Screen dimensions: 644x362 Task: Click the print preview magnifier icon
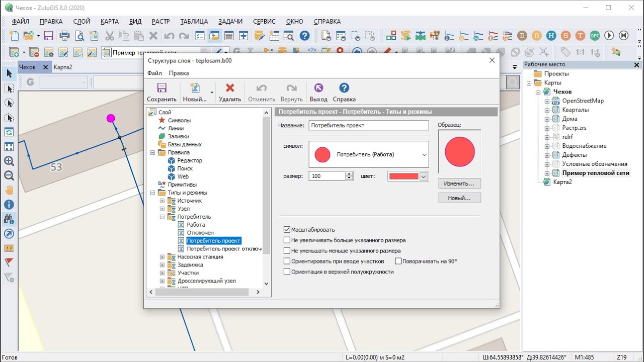(x=79, y=36)
